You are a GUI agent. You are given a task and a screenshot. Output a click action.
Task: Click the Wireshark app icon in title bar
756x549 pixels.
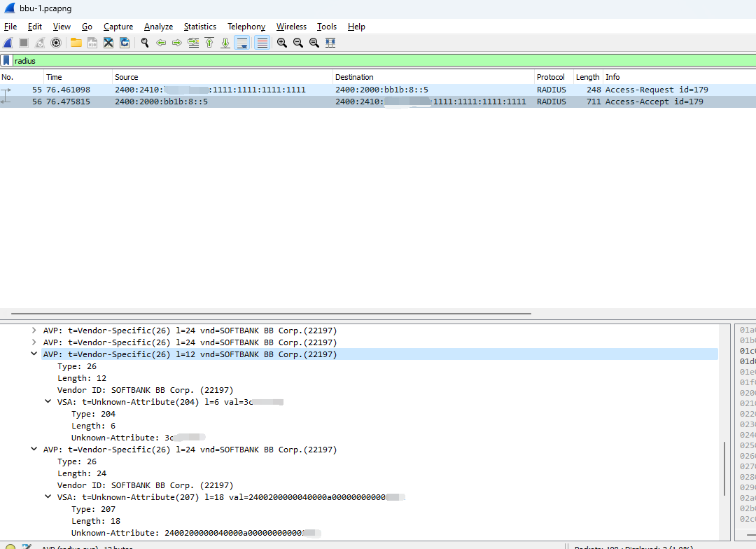point(9,8)
